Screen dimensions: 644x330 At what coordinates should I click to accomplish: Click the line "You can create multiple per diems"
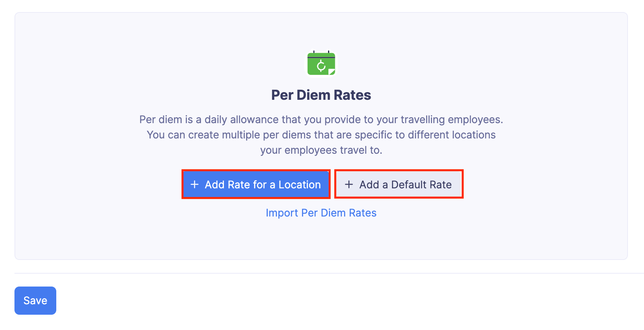321,135
